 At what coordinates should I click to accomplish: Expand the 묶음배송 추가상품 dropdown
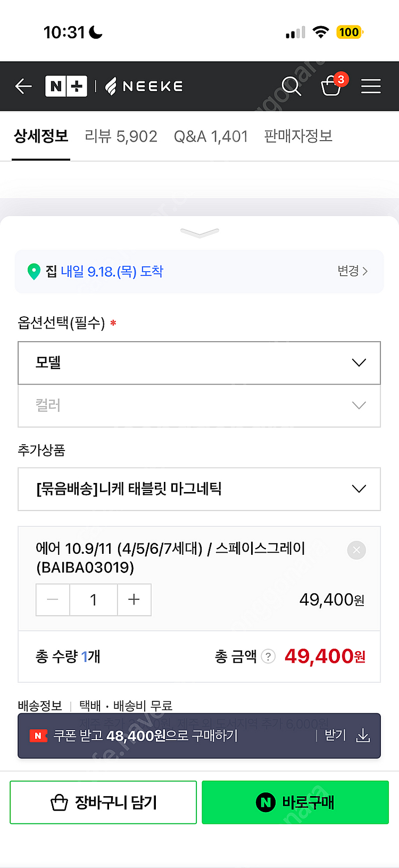tap(199, 489)
